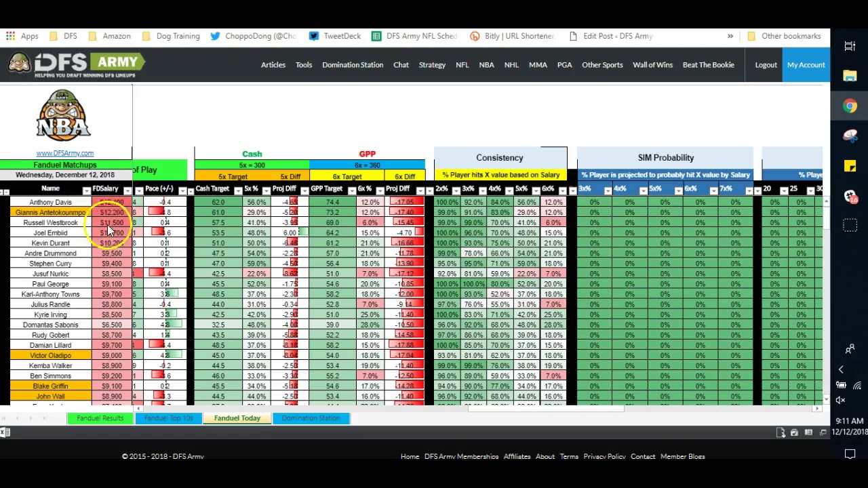Click the download icon in the embed toolbar

coord(781,432)
